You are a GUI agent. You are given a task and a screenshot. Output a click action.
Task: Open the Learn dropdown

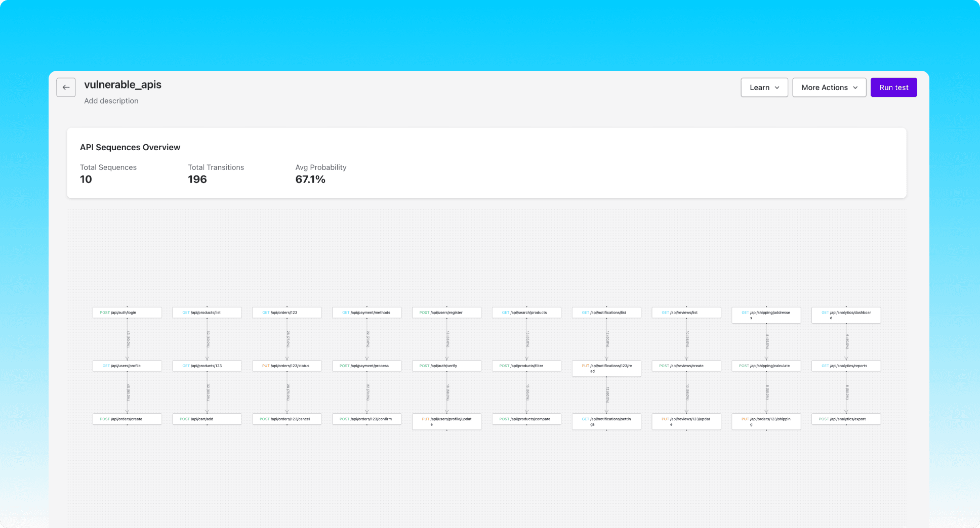(x=764, y=87)
